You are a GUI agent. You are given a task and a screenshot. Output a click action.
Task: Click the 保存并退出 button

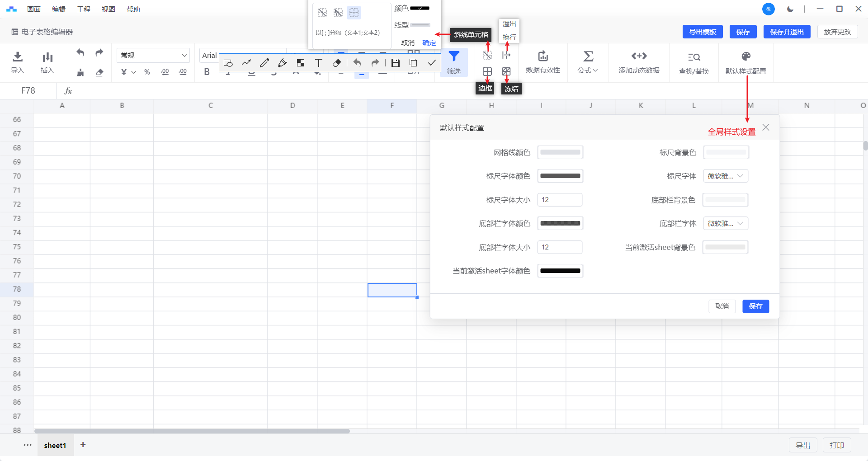pyautogui.click(x=787, y=32)
